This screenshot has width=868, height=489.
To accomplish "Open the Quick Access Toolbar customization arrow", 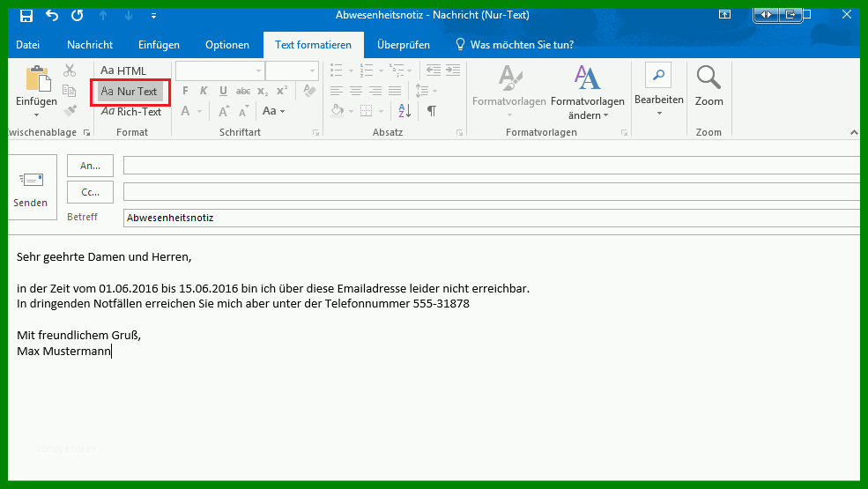I will pyautogui.click(x=153, y=16).
